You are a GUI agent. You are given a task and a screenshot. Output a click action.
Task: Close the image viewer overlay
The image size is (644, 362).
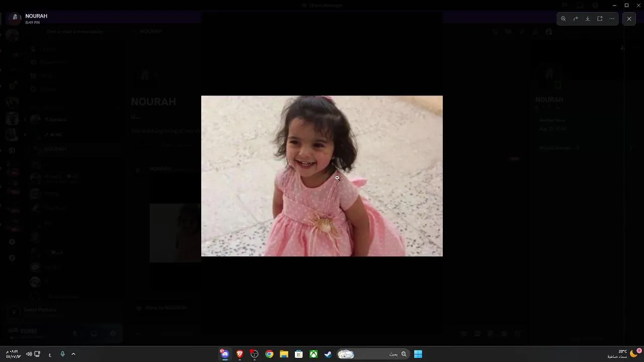(629, 19)
